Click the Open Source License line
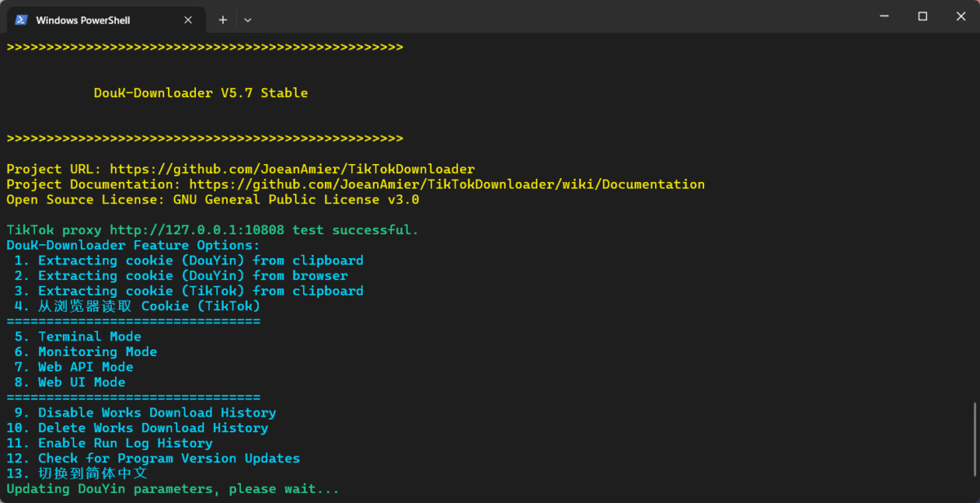 213,199
